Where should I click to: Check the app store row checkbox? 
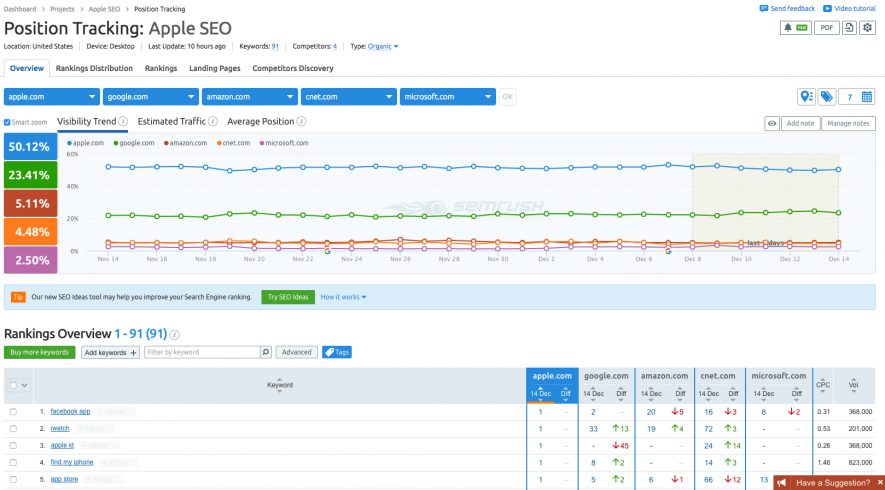13,480
